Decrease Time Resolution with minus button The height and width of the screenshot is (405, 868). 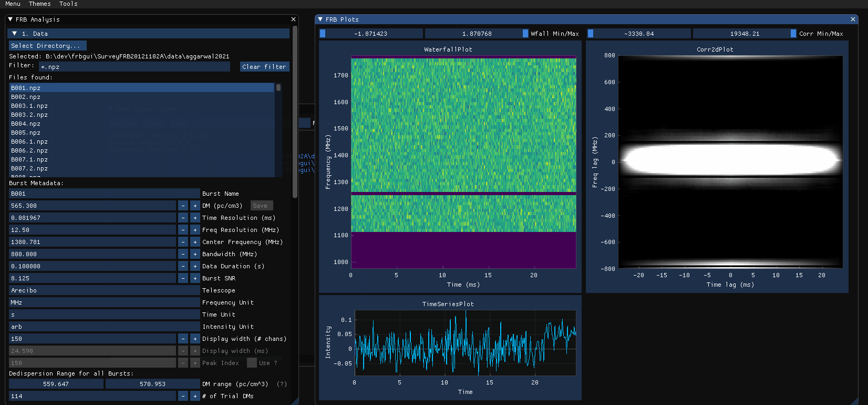click(x=183, y=218)
